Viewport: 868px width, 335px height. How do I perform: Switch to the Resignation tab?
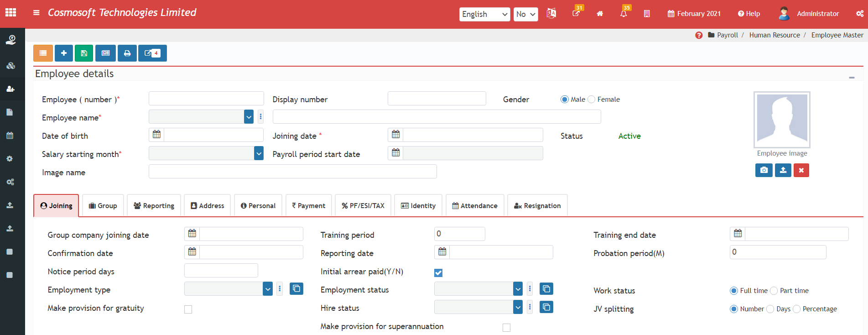pos(537,205)
